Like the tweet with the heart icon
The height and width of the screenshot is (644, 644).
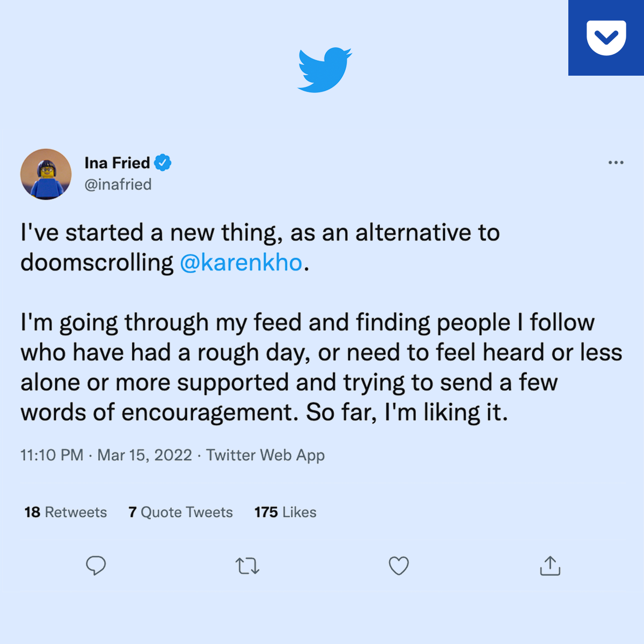pos(399,566)
